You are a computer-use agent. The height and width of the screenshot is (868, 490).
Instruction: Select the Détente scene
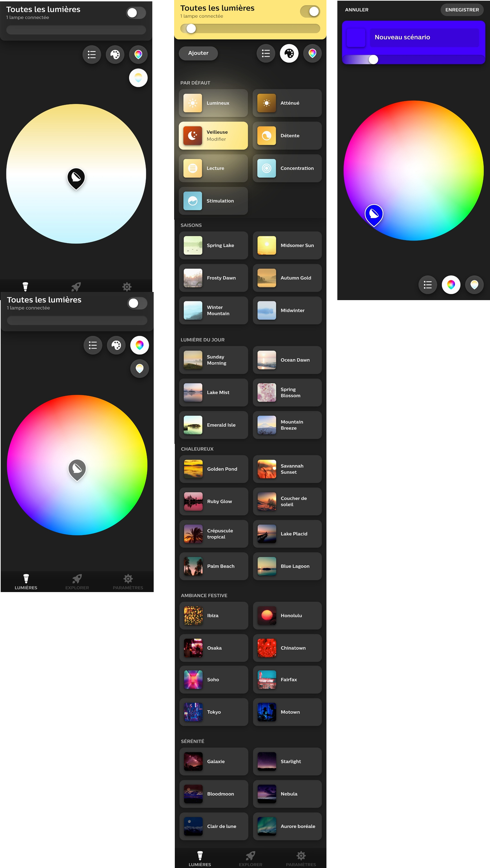pyautogui.click(x=287, y=136)
